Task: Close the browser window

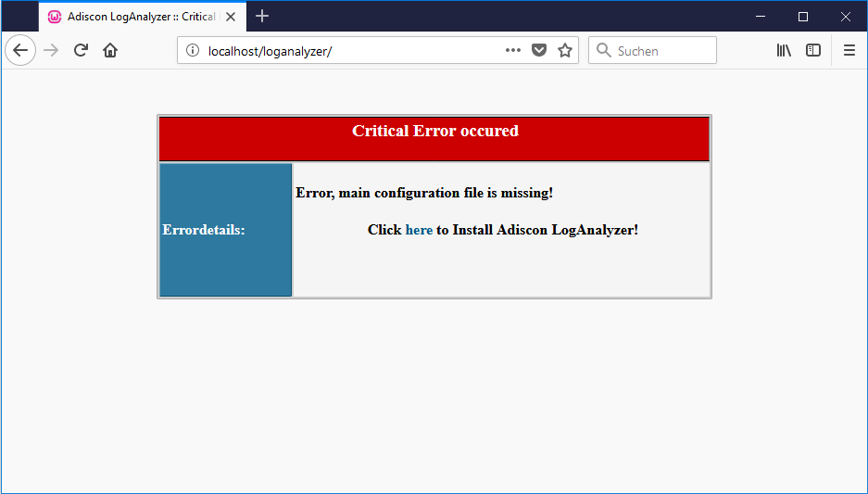Action: [x=845, y=17]
